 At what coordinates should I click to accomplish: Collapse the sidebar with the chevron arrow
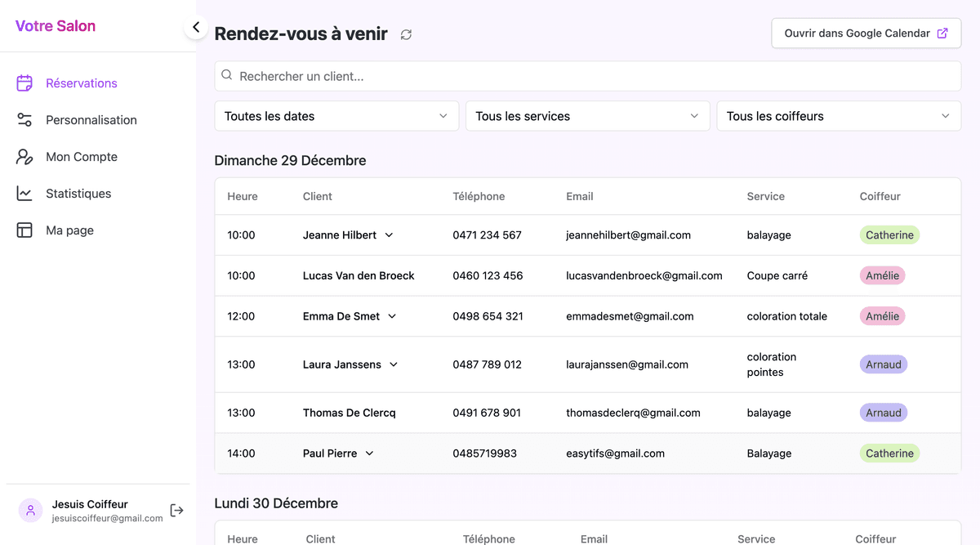pos(196,27)
